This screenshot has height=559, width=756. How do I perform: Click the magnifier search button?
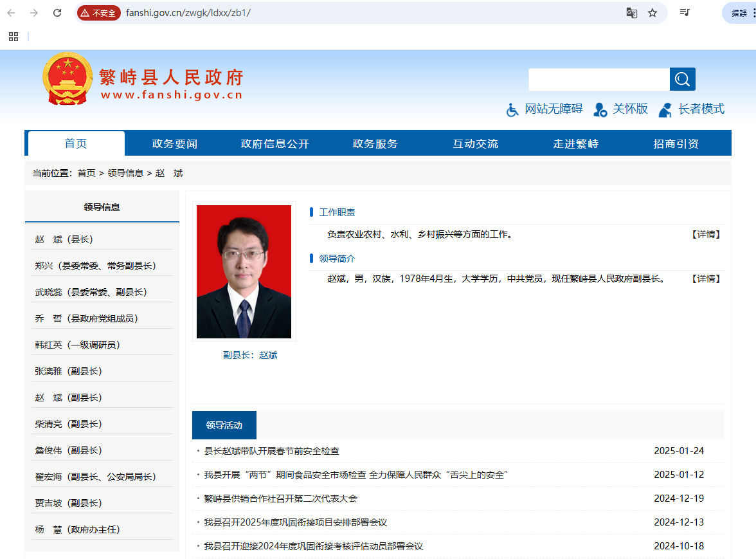682,79
